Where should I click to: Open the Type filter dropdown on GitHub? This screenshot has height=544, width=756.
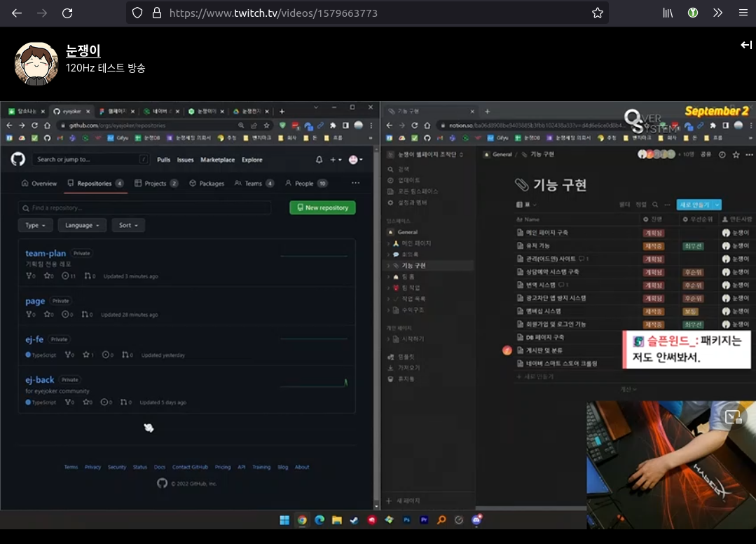click(35, 225)
